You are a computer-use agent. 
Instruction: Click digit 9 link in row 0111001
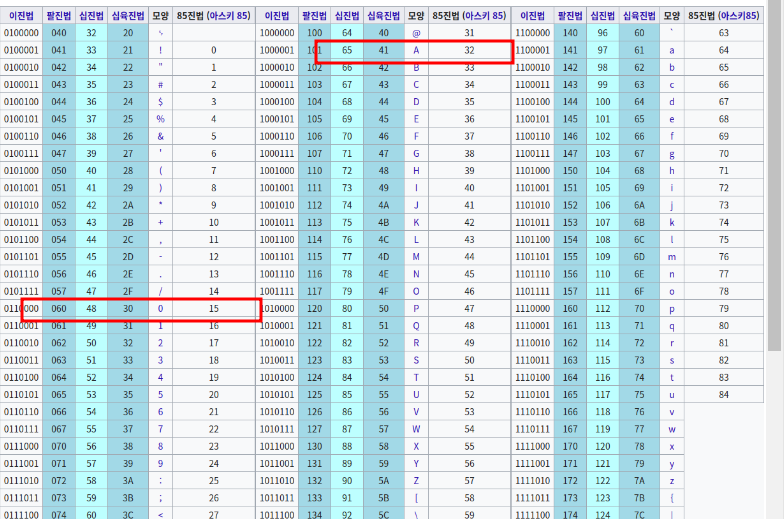(160, 464)
